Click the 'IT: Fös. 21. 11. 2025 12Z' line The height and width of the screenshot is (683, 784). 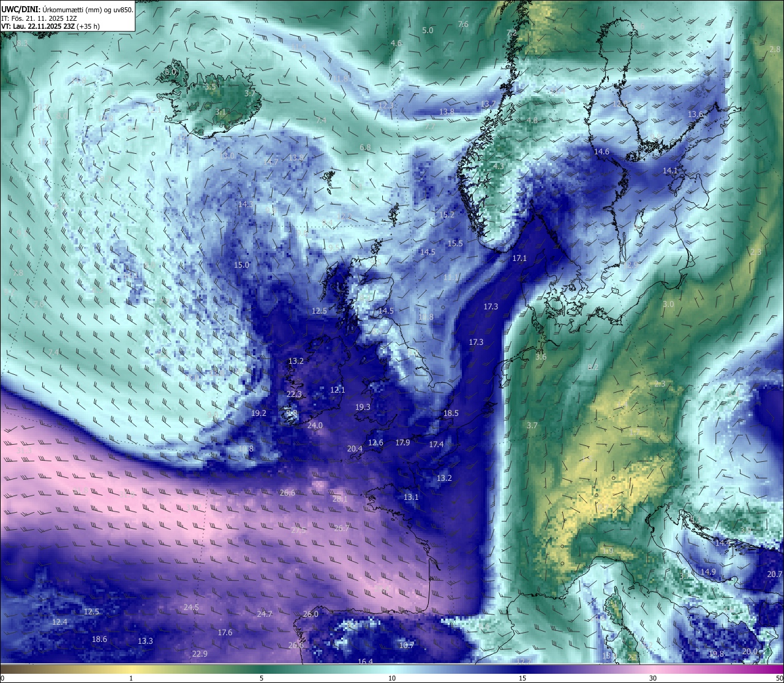39,18
